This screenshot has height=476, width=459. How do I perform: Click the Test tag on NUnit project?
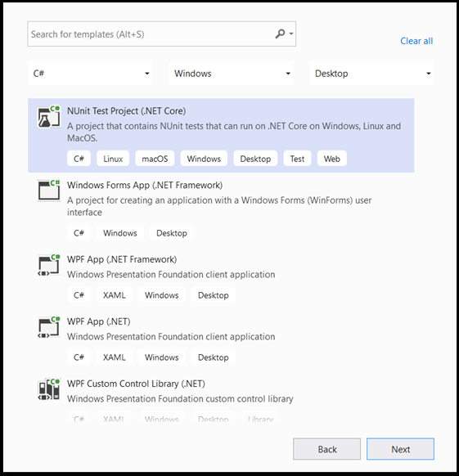297,159
